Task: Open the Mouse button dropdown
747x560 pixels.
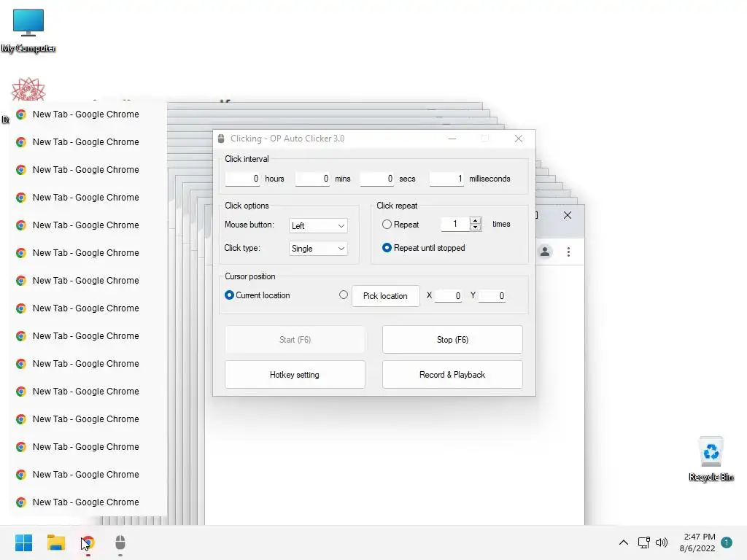Action: click(318, 226)
